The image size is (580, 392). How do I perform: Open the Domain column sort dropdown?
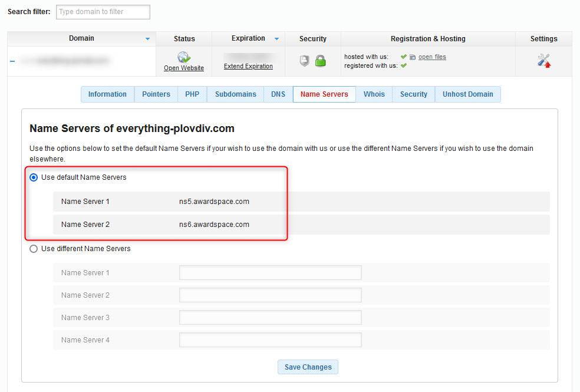(146, 38)
